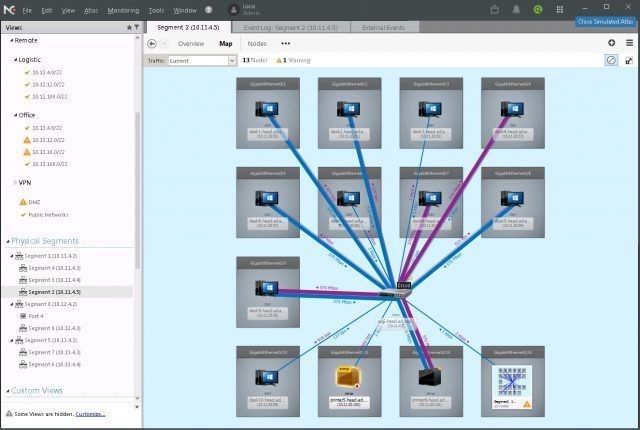
Task: Open the Traffic Current dropdown
Action: (202, 61)
